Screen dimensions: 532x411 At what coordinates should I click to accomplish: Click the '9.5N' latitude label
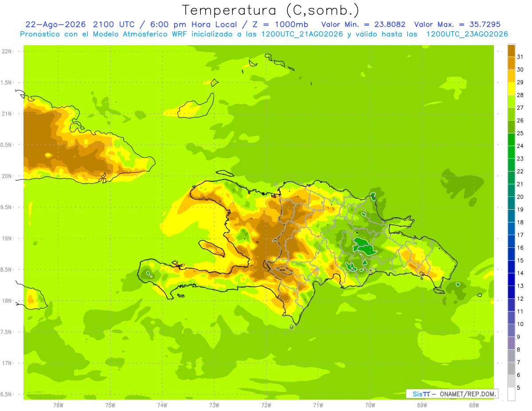coord(6,207)
